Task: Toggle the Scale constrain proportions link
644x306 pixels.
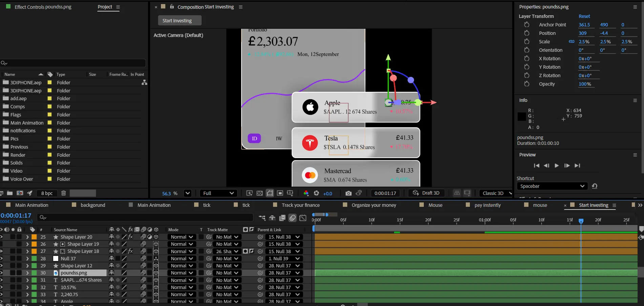Action: [x=572, y=42]
